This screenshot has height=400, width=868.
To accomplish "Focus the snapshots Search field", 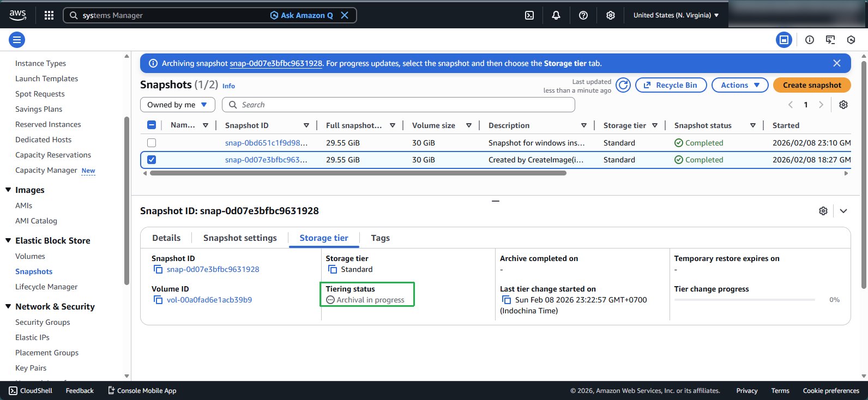I will point(399,105).
